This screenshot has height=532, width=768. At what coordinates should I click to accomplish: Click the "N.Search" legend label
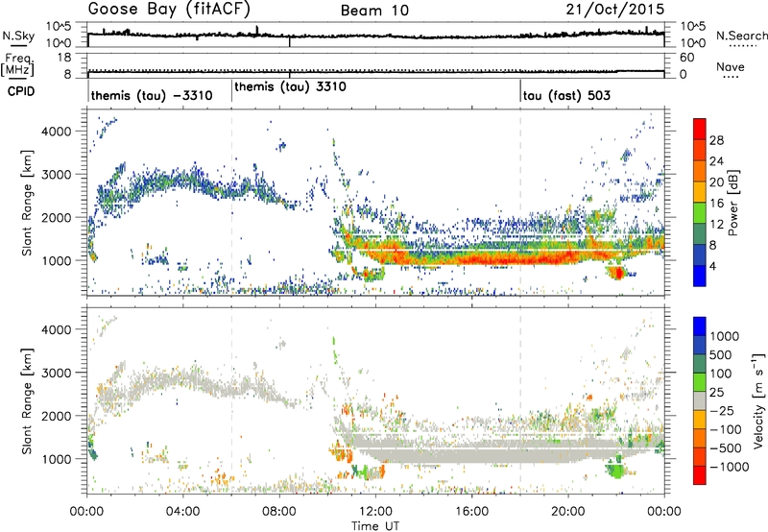pyautogui.click(x=742, y=36)
